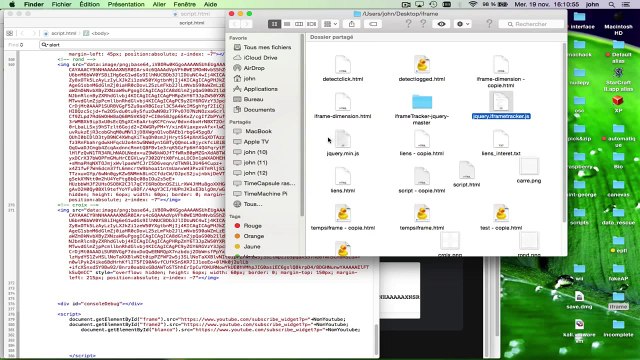The image size is (640, 360).
Task: Select data_rescue folder on desktop
Action: point(618,216)
